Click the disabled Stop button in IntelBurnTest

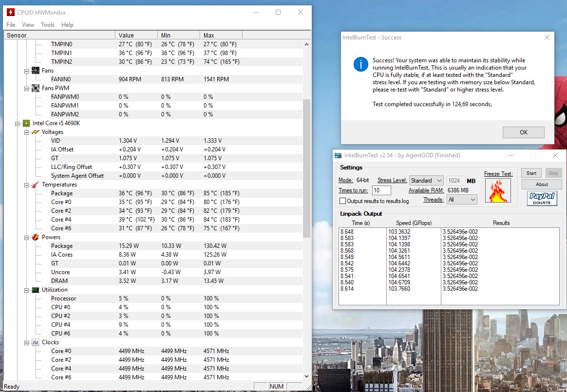pos(553,173)
